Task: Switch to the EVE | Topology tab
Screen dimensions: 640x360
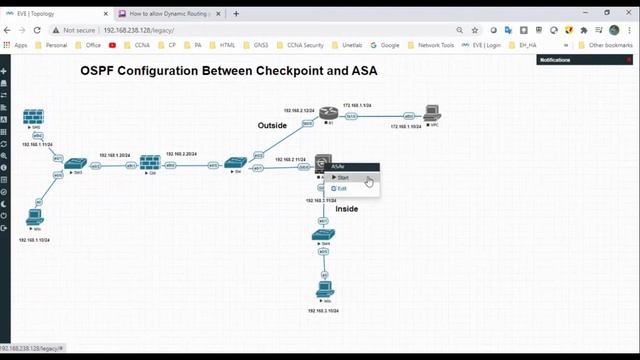Action: click(56, 14)
